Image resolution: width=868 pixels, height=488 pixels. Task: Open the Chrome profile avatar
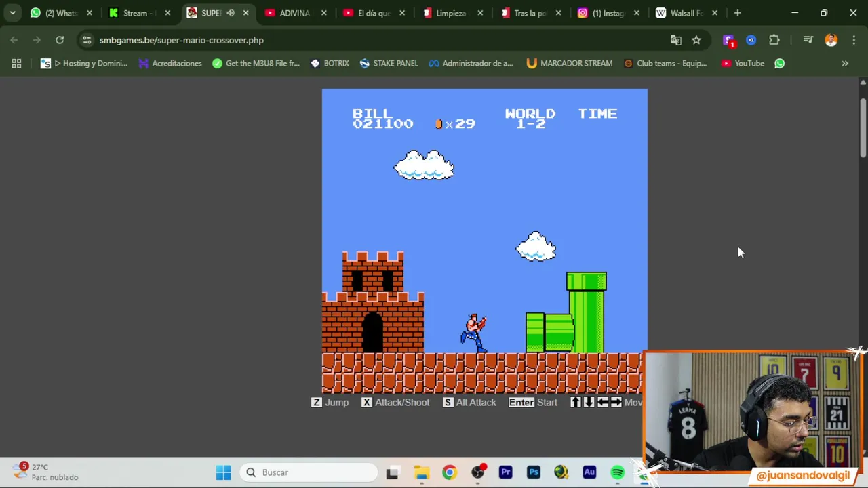point(831,40)
